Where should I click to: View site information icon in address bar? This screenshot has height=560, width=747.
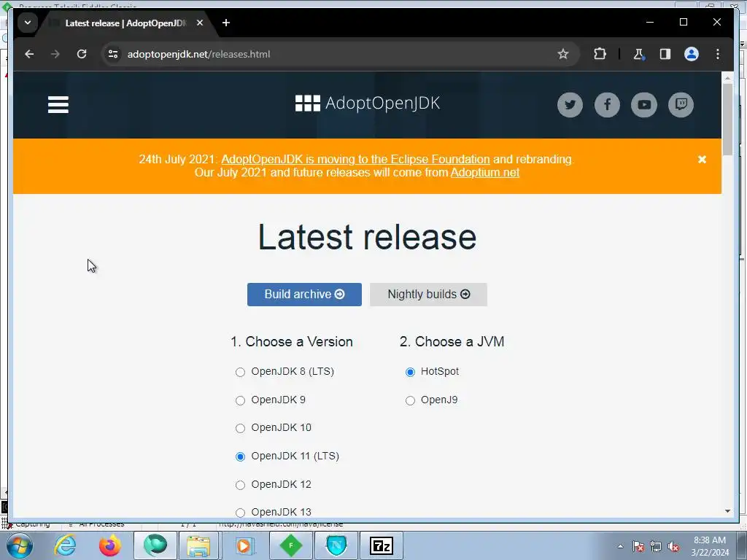click(x=113, y=54)
